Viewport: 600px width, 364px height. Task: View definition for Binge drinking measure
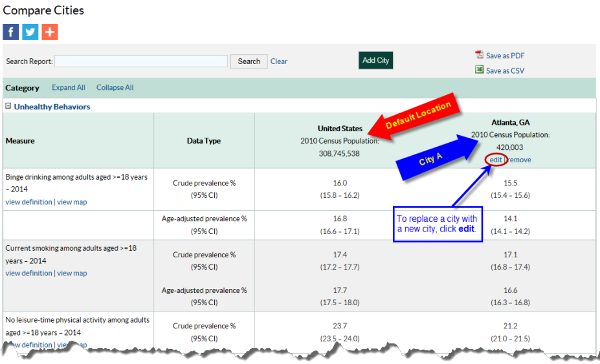(x=28, y=202)
